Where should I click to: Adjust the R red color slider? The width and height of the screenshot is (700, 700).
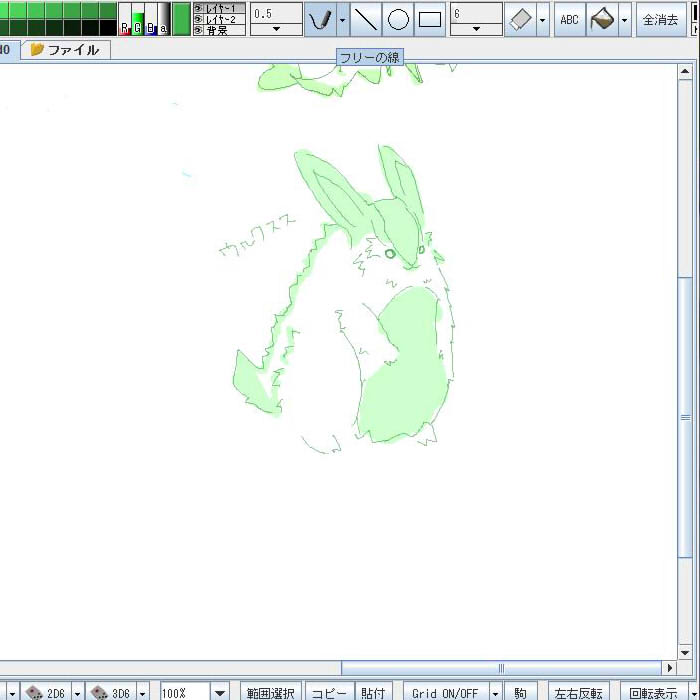pos(125,19)
